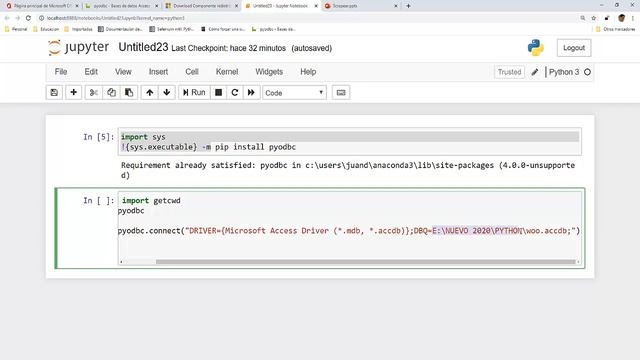This screenshot has width=640, height=360.
Task: Open the Kernel menu
Action: coord(227,72)
